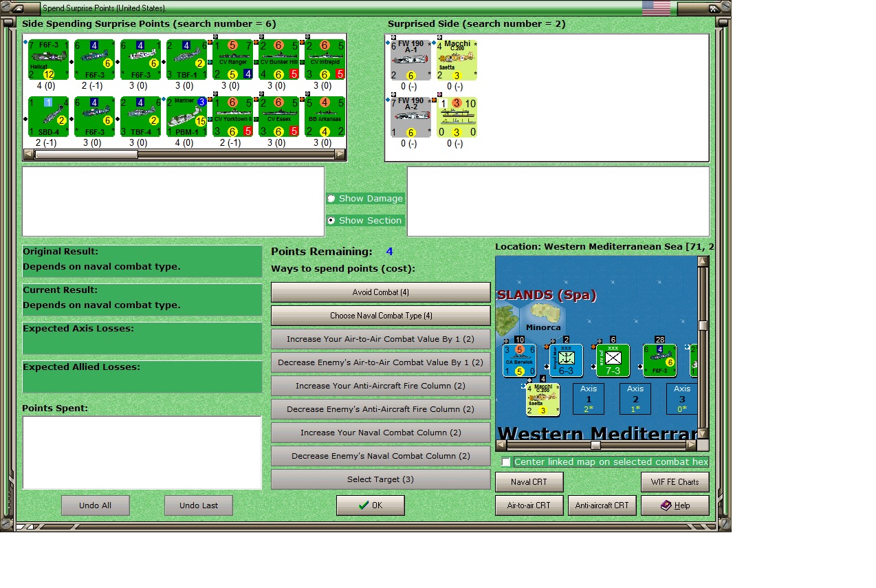Select the naval unit under the Macchi
The image size is (876, 588).
pyautogui.click(x=457, y=117)
